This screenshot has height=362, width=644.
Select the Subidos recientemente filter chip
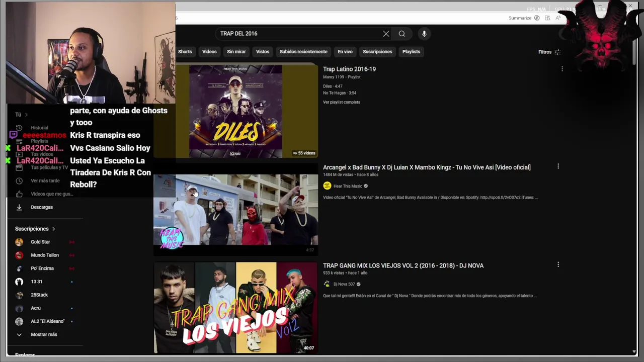coord(303,52)
